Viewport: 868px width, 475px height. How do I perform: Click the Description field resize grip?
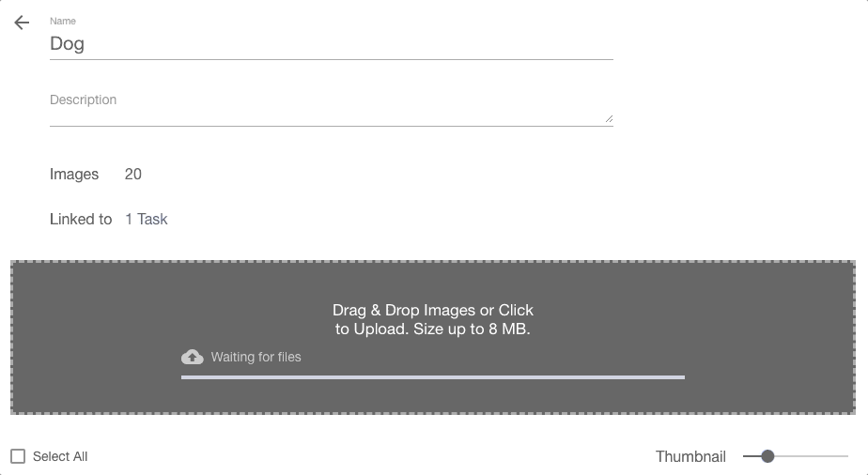[x=609, y=118]
